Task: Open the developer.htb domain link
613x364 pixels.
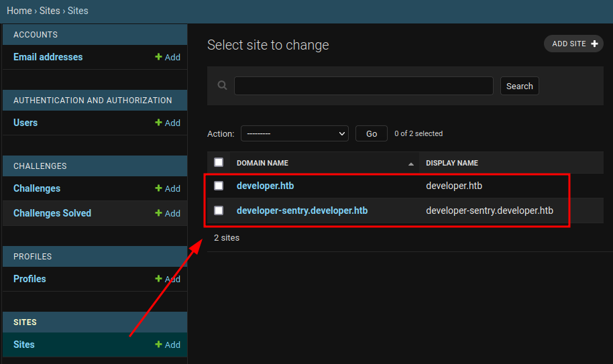Action: (x=265, y=186)
